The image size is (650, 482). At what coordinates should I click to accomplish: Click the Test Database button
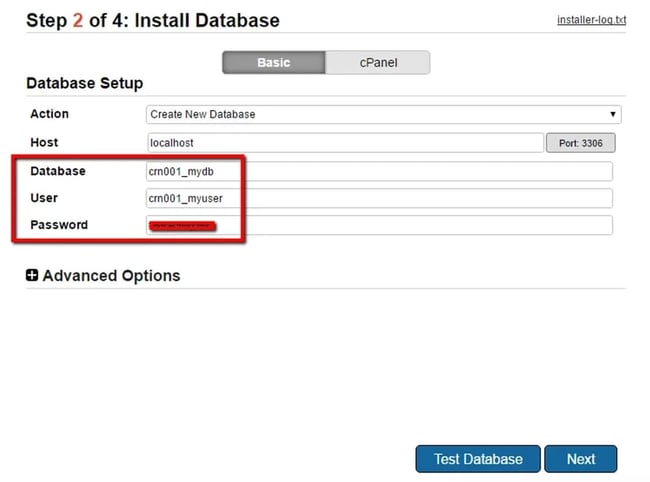(x=478, y=459)
